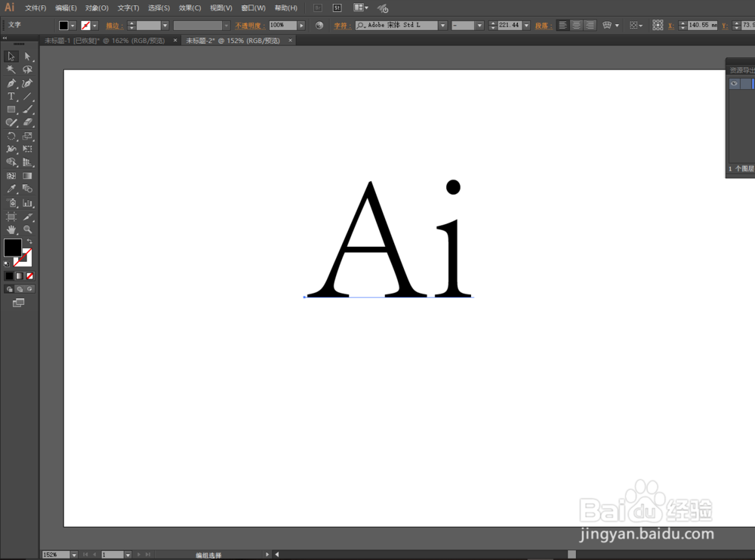The image size is (755, 560).
Task: Open the font style dropdown
Action: [x=479, y=26]
